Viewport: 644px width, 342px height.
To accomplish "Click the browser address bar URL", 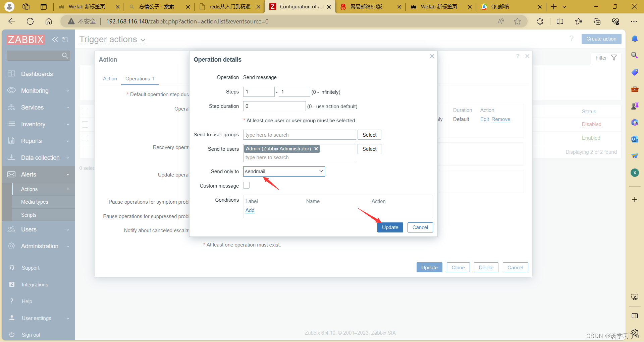I will pos(187,21).
